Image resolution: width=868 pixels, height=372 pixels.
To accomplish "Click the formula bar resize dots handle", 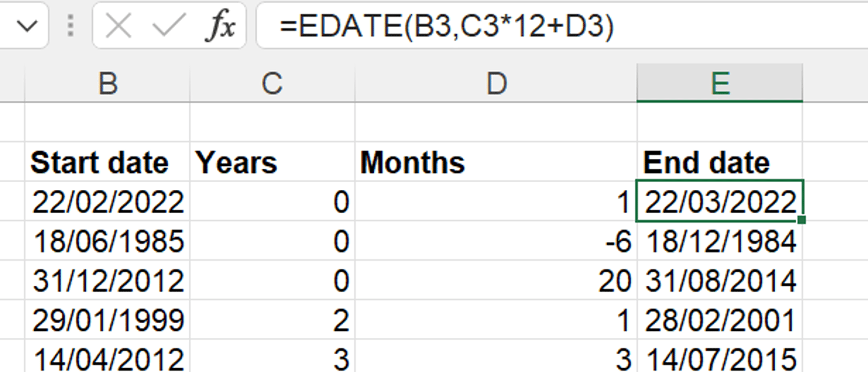I will tap(71, 25).
